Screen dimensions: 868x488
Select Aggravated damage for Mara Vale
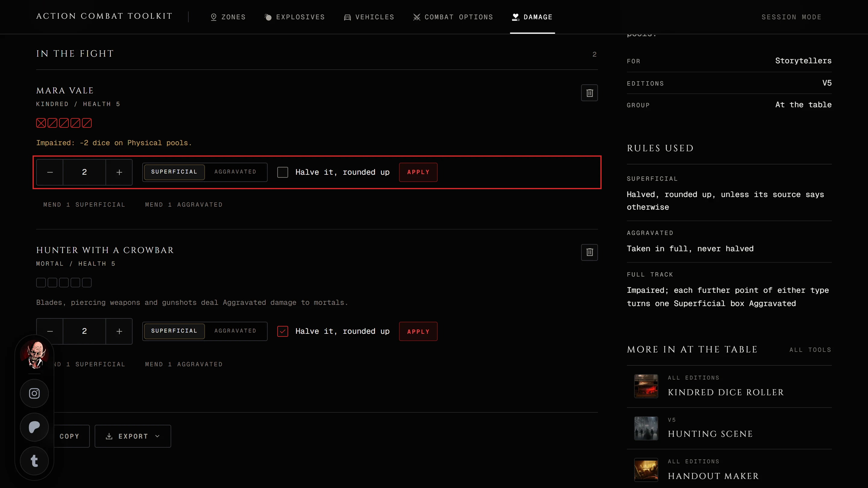[235, 172]
